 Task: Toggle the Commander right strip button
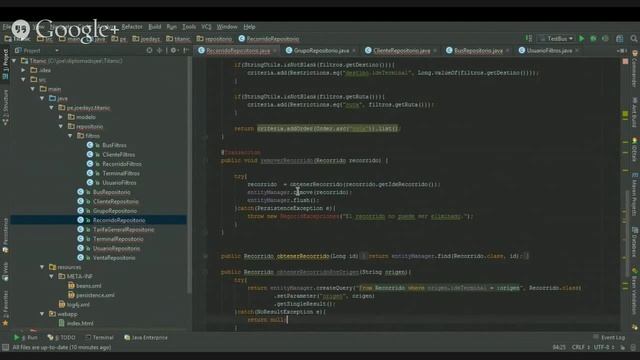tap(635, 69)
